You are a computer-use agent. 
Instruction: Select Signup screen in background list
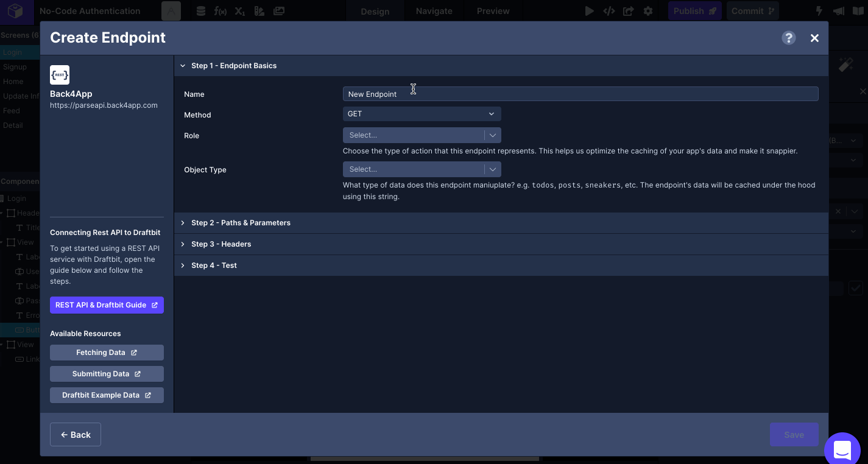pyautogui.click(x=15, y=67)
